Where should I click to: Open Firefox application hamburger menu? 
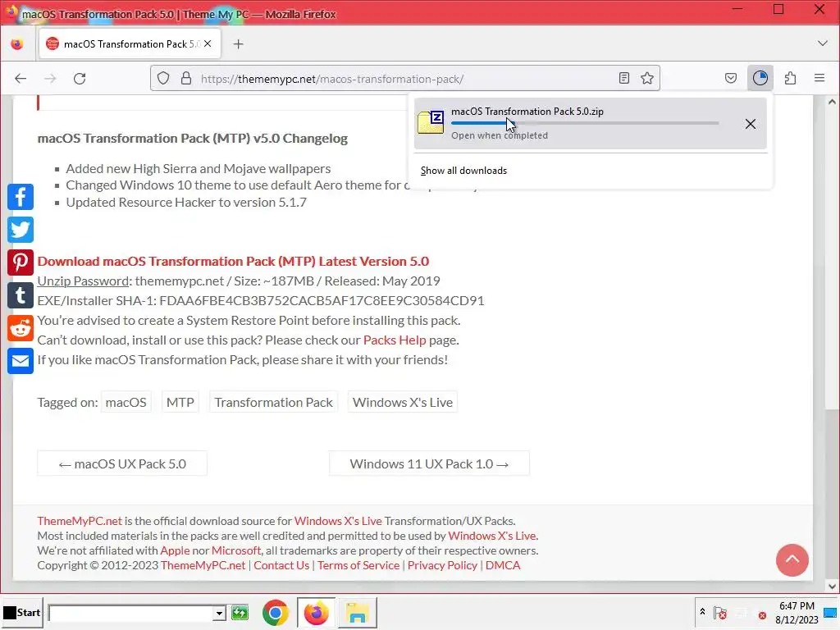pyautogui.click(x=819, y=78)
